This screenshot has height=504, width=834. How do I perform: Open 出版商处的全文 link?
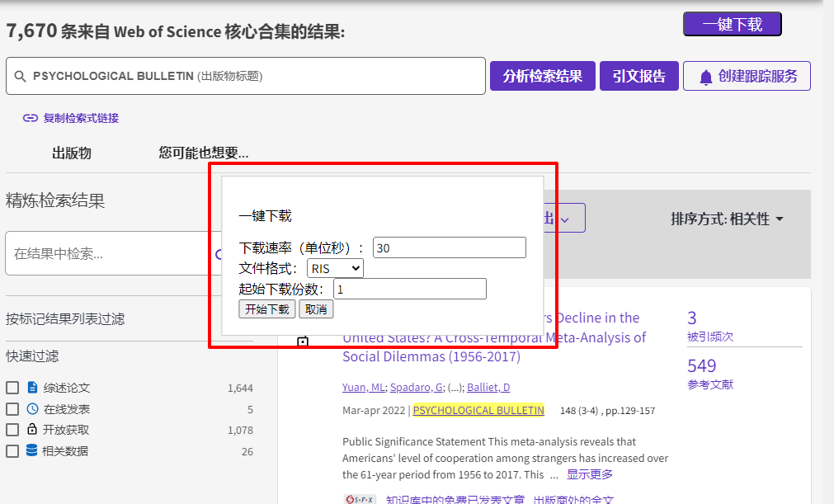click(x=573, y=499)
